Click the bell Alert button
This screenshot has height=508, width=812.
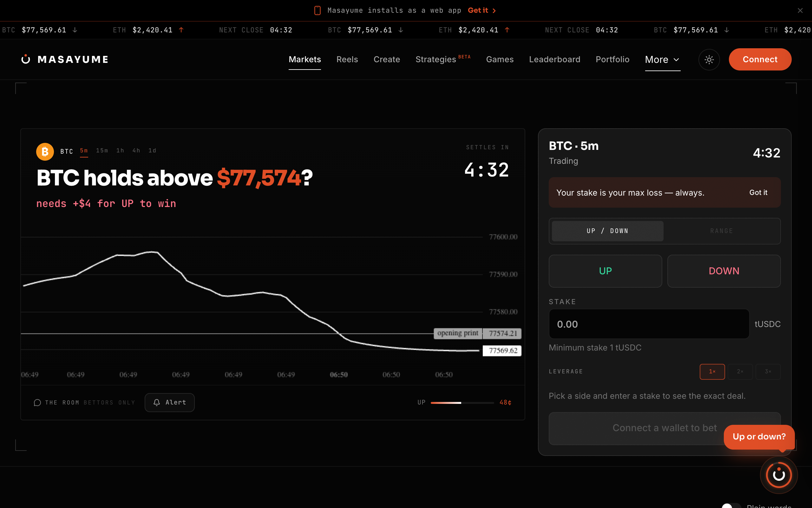point(169,403)
